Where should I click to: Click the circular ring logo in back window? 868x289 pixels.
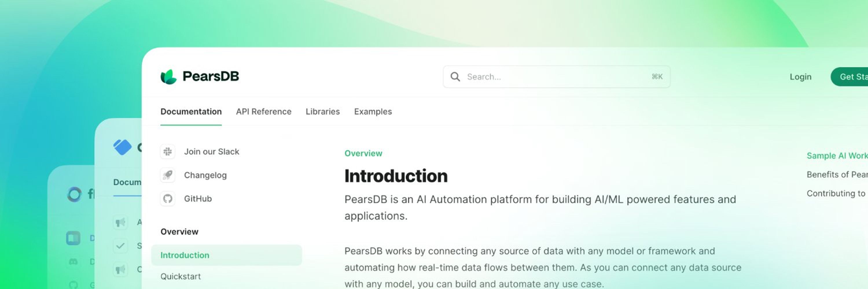click(74, 194)
